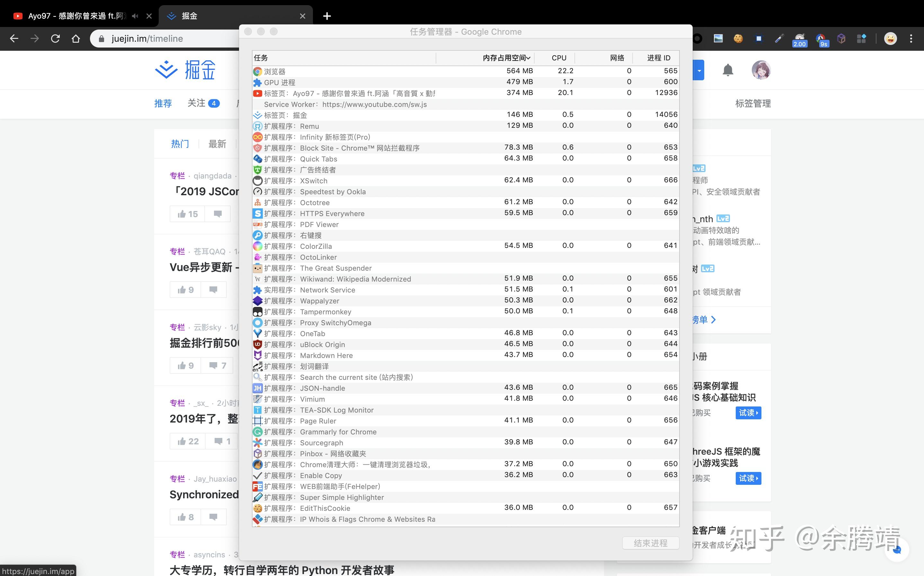Like the 2019 JSConf article with 15 likes

(x=187, y=214)
